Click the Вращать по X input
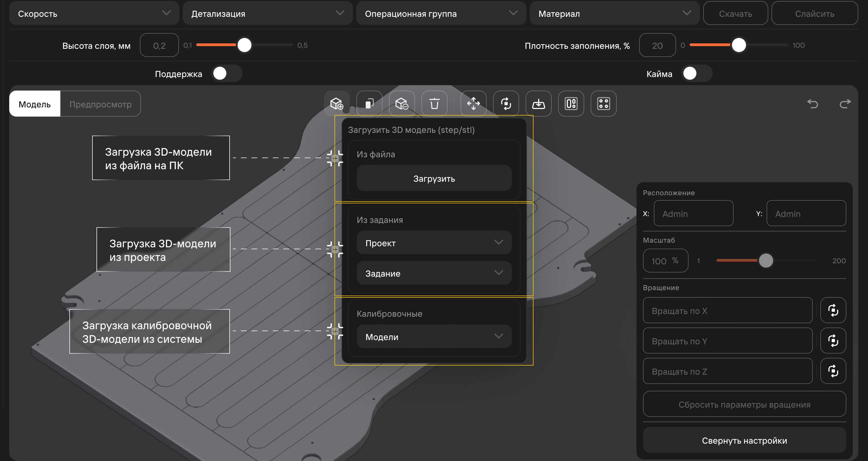The height and width of the screenshot is (461, 868). pos(728,310)
